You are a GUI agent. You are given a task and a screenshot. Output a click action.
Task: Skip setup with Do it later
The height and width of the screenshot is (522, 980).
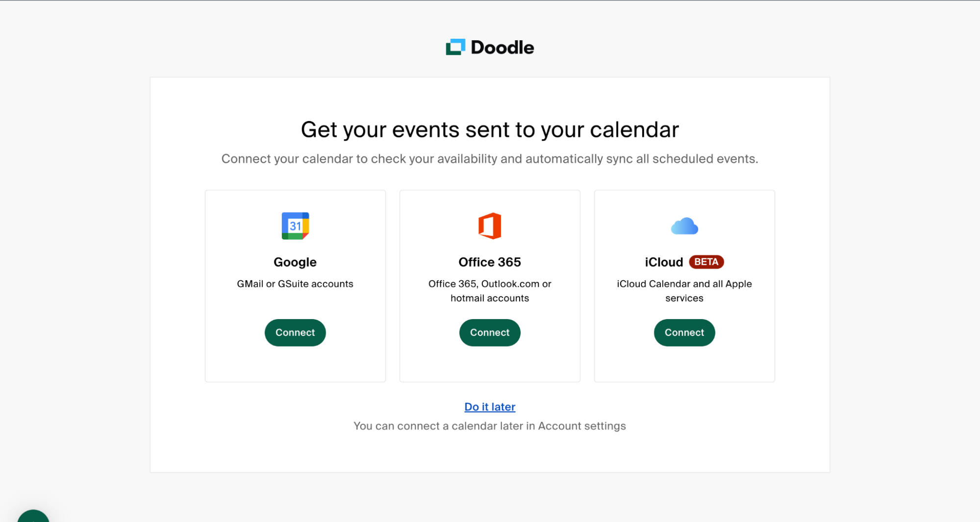(490, 407)
